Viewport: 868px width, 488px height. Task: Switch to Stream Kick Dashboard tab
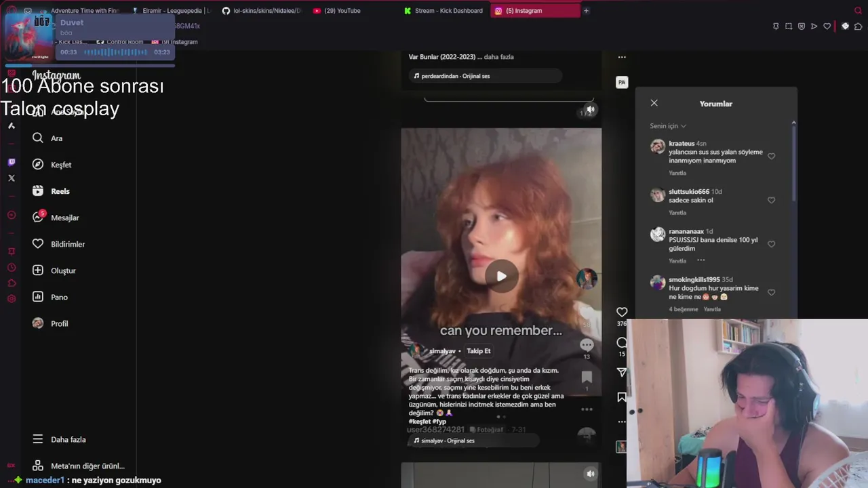(443, 11)
